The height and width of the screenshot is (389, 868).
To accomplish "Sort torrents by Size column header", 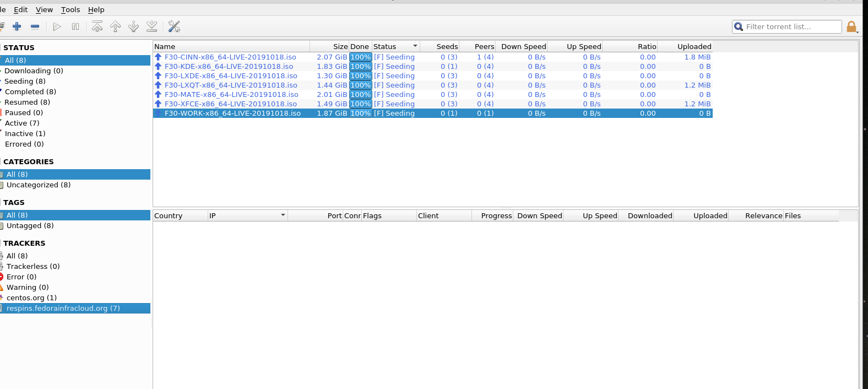I will pyautogui.click(x=329, y=46).
